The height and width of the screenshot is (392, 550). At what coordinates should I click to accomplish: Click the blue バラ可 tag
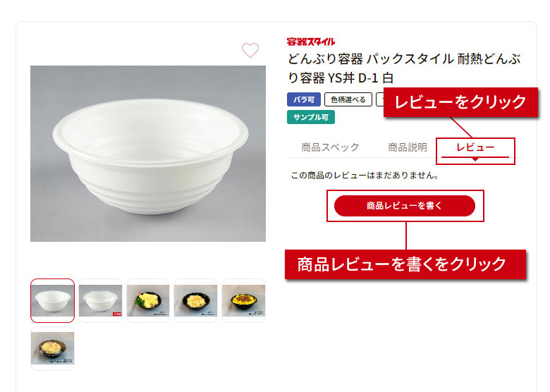pos(303,99)
